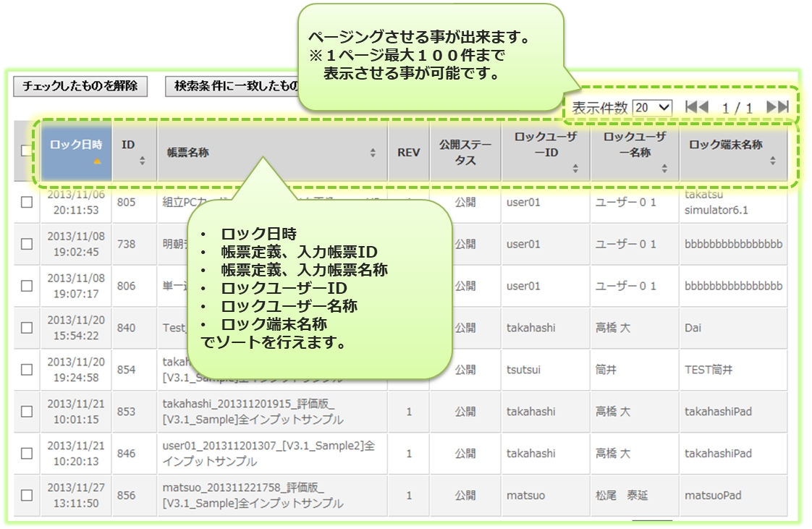Screen dimensions: 812x529
Task: Open the 表示件数 dropdown showing 20
Action: [652, 107]
